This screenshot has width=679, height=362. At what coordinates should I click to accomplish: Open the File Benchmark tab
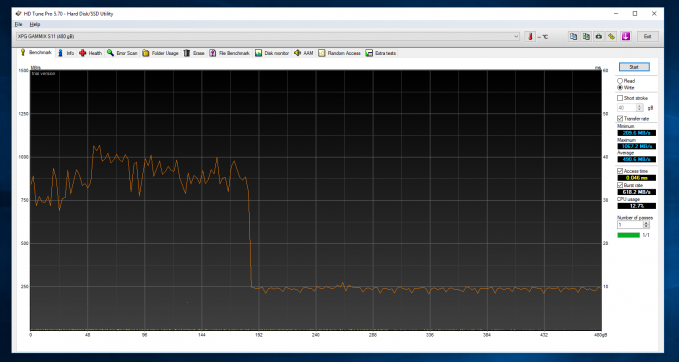point(230,53)
